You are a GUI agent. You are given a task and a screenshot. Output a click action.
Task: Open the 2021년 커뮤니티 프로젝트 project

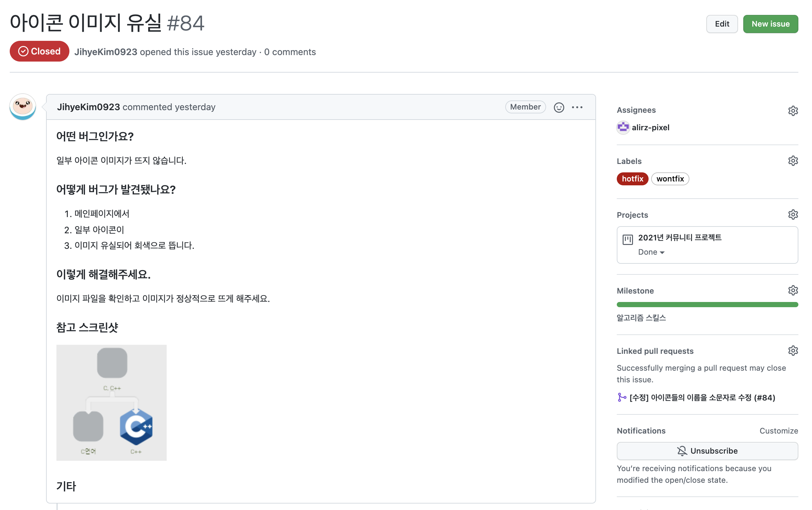click(679, 238)
